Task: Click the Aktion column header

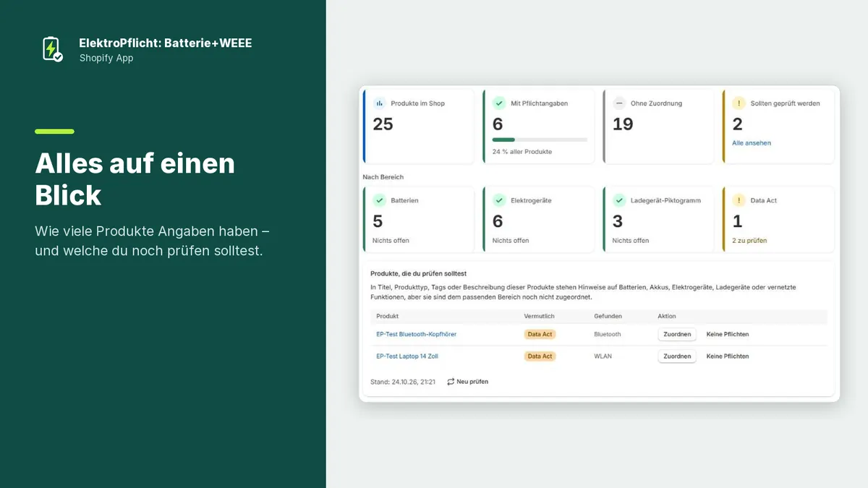Action: pyautogui.click(x=667, y=316)
